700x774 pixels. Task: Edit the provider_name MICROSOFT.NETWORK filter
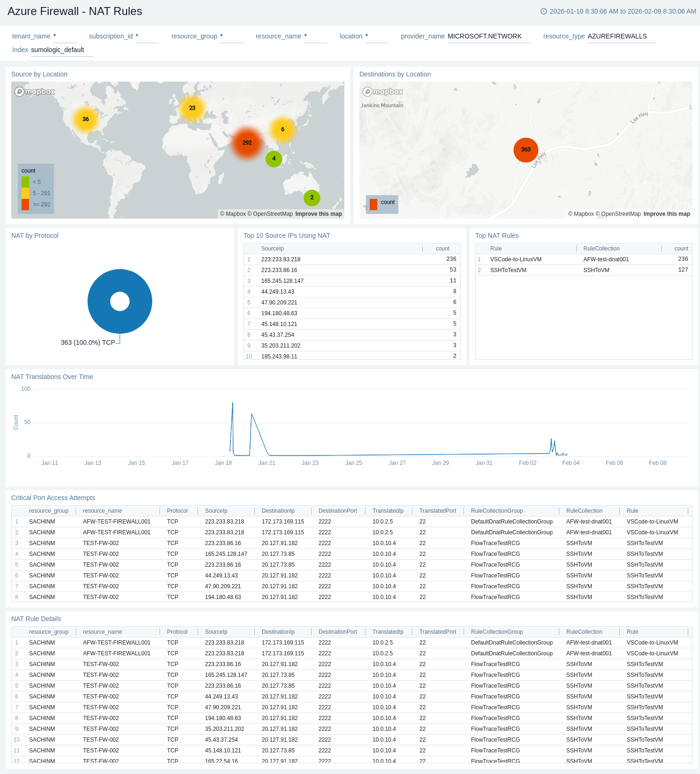pyautogui.click(x=488, y=37)
